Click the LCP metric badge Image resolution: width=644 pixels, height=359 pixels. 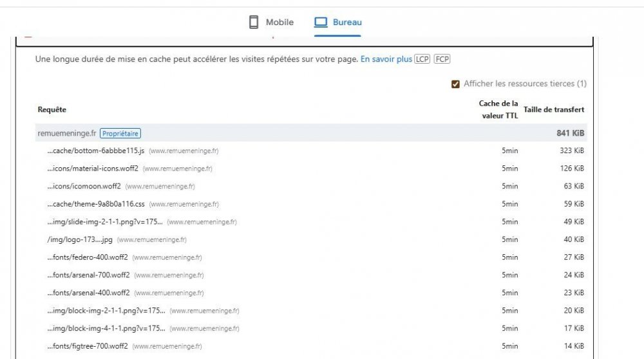pyautogui.click(x=422, y=59)
